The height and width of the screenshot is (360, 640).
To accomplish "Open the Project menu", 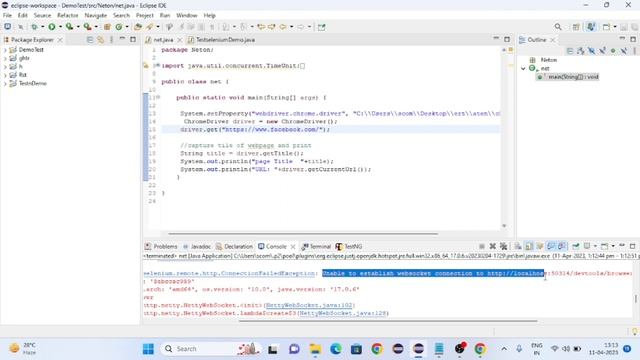I will (x=144, y=15).
